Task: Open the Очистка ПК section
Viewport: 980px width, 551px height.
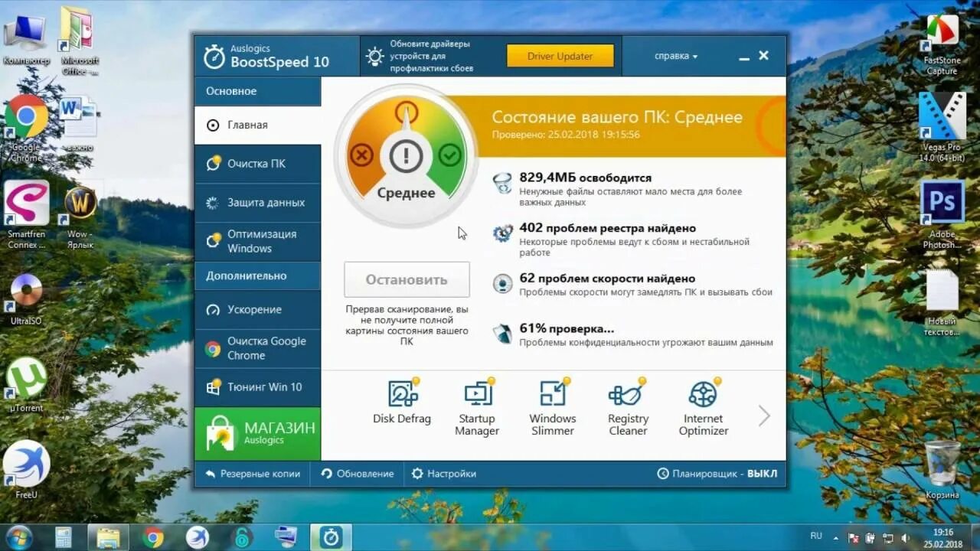Action: pyautogui.click(x=257, y=164)
